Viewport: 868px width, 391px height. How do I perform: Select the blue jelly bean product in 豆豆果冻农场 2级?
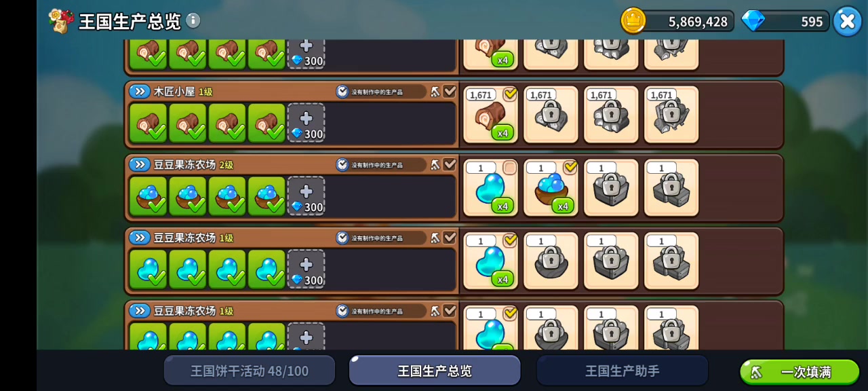click(490, 187)
